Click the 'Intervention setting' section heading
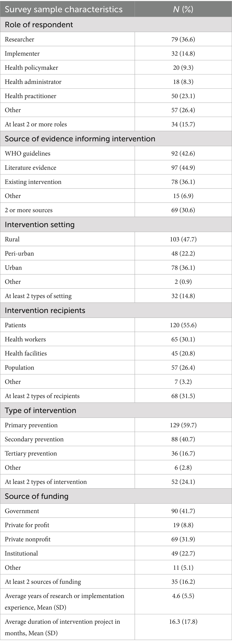The width and height of the screenshot is (232, 644). (x=39, y=225)
